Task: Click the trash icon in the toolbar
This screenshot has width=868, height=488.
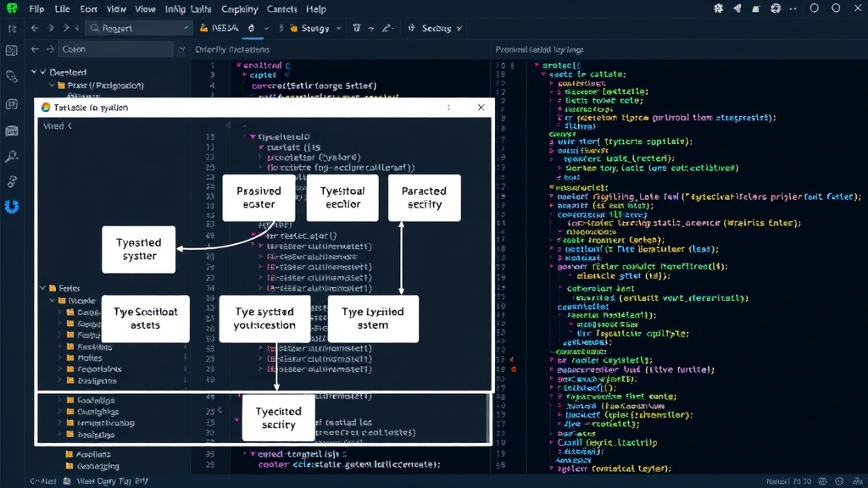Action: [x=357, y=28]
